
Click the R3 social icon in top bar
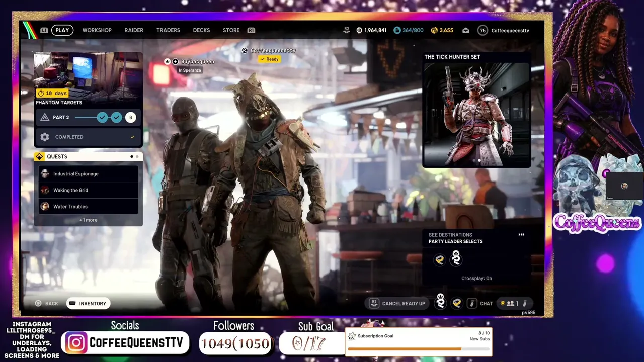[346, 30]
